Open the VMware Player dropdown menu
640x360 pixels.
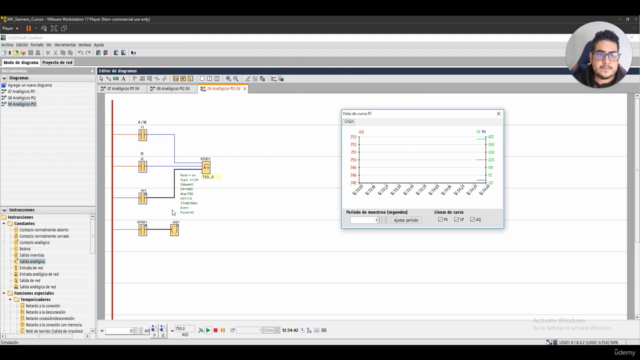(10, 29)
